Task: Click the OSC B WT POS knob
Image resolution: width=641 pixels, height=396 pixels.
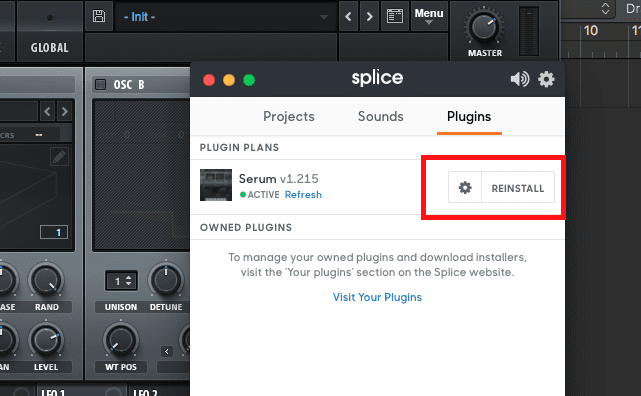Action: (121, 340)
